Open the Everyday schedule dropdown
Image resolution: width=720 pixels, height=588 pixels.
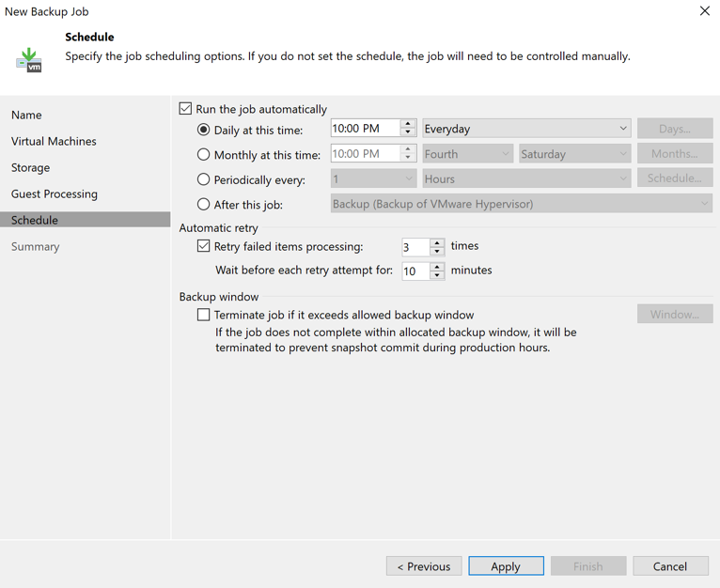(525, 129)
